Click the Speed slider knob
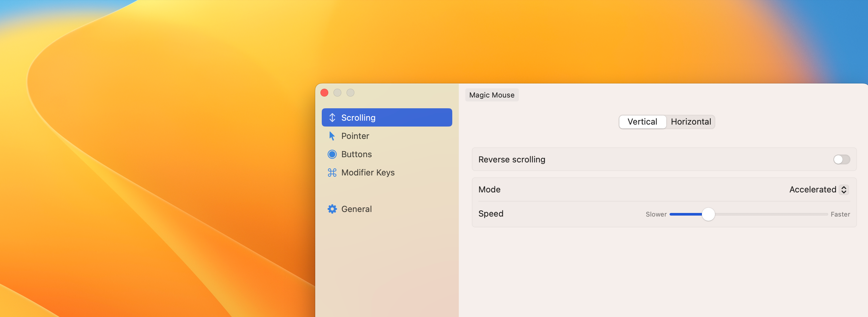868x317 pixels. 708,214
